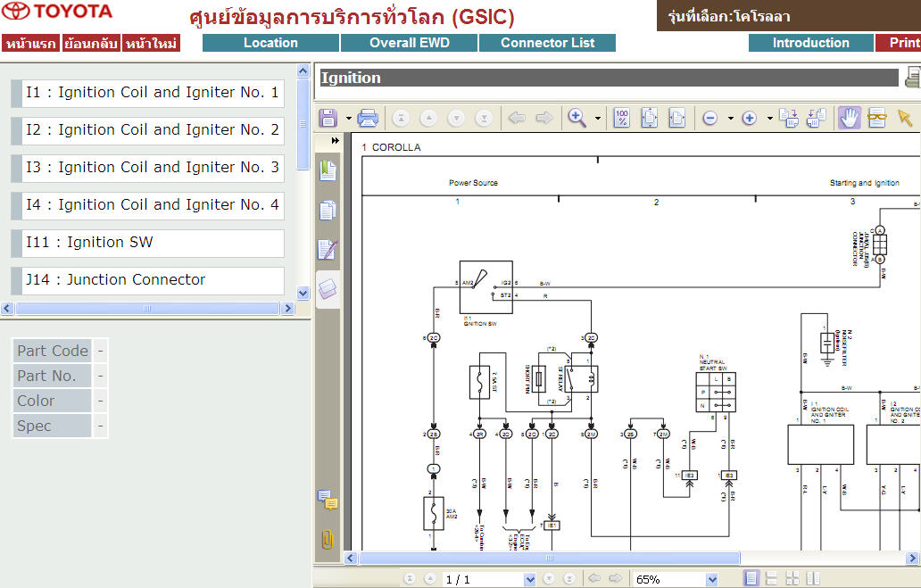This screenshot has width=921, height=588.
Task: Click the previous view left arrow in toolbar
Action: [517, 118]
